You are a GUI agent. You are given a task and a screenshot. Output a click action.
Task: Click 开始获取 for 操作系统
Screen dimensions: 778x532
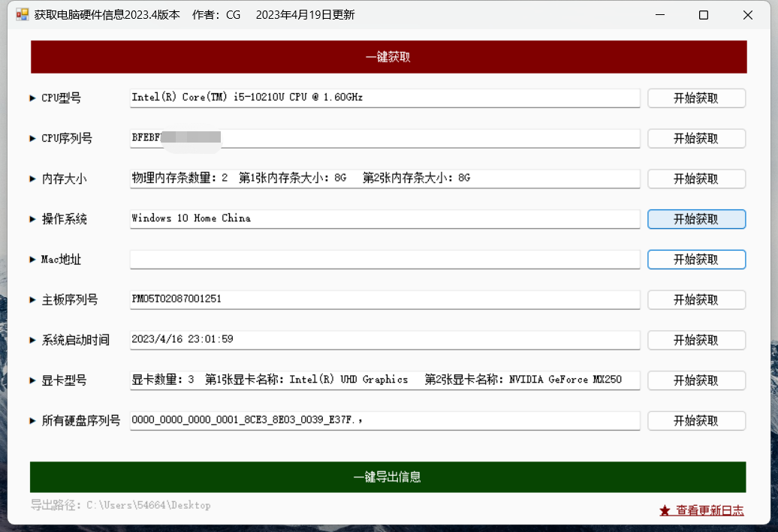(x=696, y=219)
